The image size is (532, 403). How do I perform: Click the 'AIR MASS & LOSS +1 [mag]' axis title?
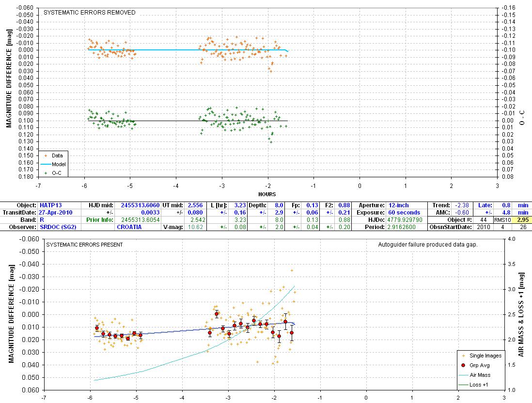click(x=521, y=314)
